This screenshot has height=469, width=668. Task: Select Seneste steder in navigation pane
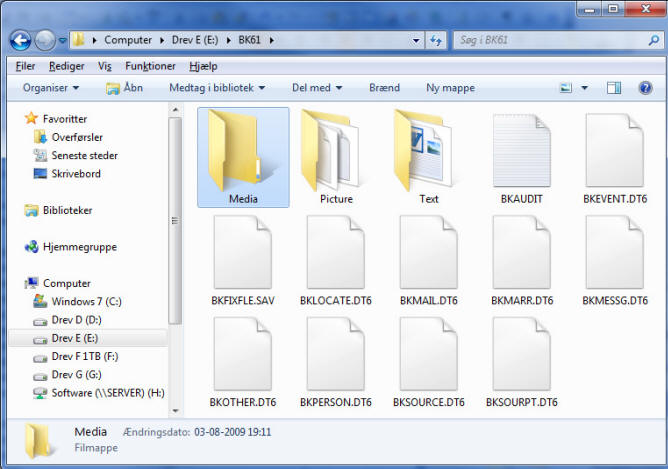[84, 155]
